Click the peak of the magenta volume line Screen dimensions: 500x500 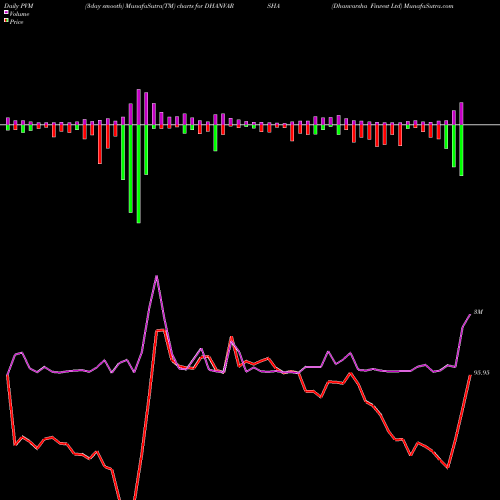(x=157, y=276)
